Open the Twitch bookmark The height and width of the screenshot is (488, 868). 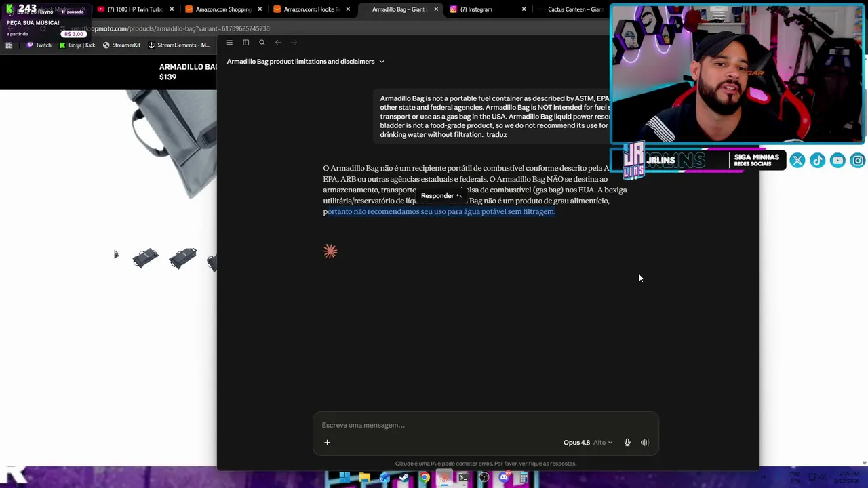coord(39,45)
